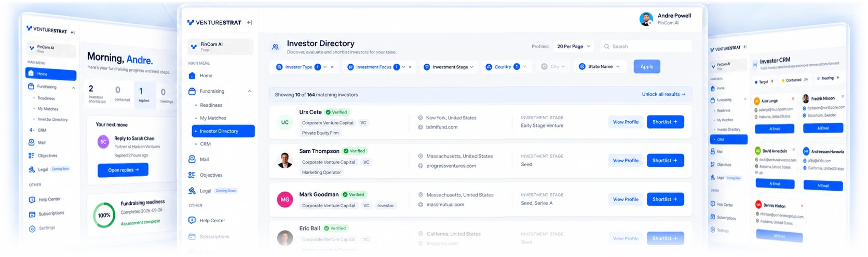Click the Contacted stage tab in CRM window
868x257 pixels.
[x=796, y=80]
